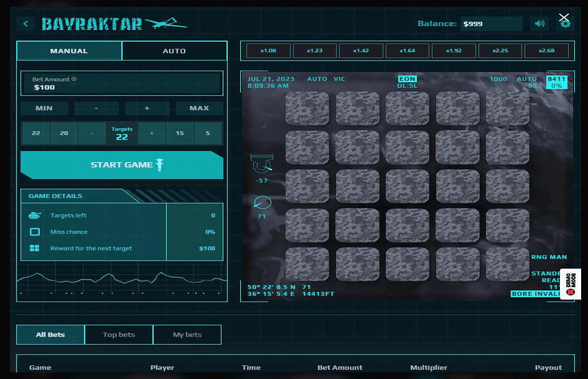Screen dimensions: 588x379
Task: Click the compass heading indicator showing 71
Action: click(262, 207)
